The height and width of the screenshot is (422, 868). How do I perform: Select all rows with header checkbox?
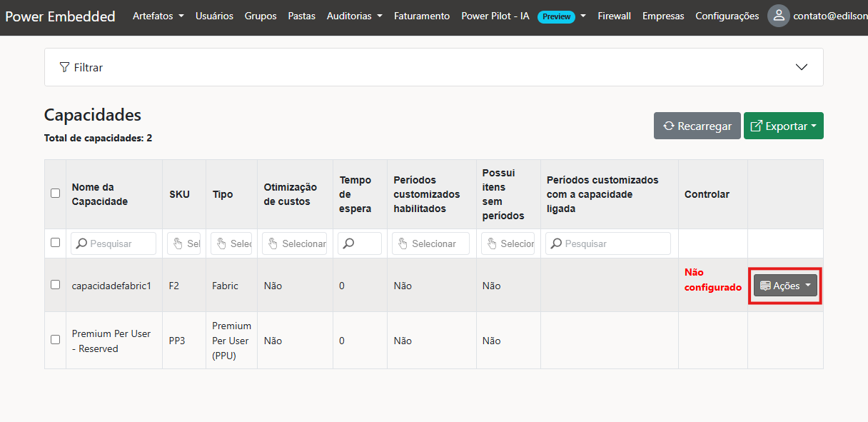coord(55,193)
